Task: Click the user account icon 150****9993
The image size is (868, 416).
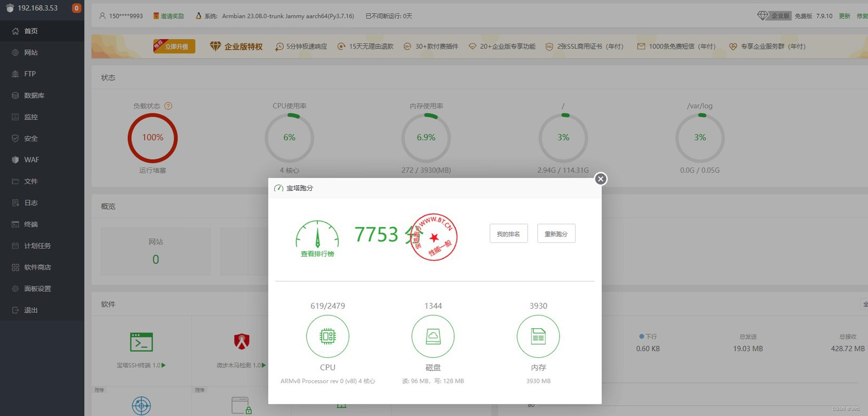Action: (102, 16)
